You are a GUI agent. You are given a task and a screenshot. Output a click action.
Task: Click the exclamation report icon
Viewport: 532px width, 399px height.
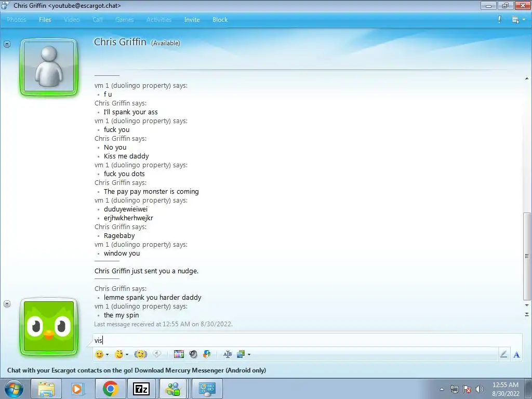coord(499,19)
